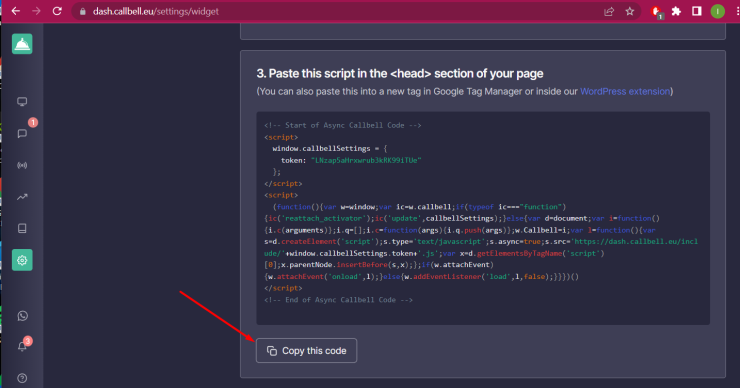
Task: Open the green profile avatar
Action: coord(717,11)
